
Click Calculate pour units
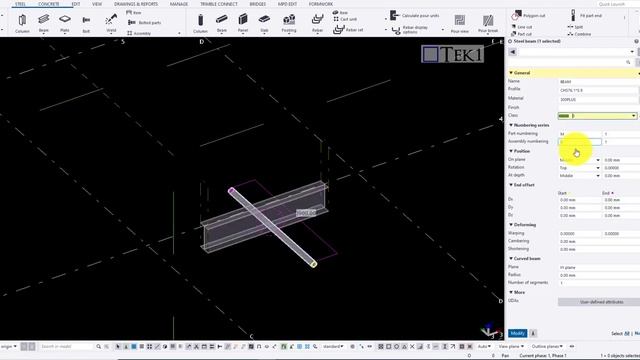click(x=415, y=16)
